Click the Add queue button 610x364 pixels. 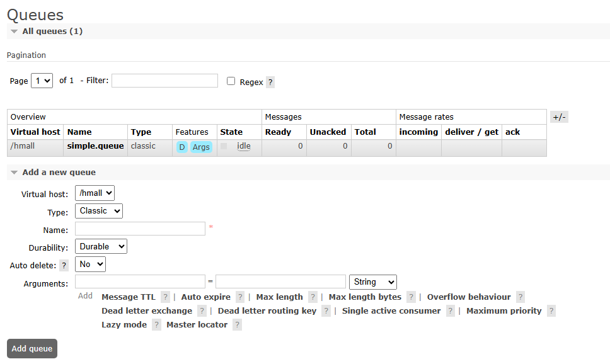(32, 348)
